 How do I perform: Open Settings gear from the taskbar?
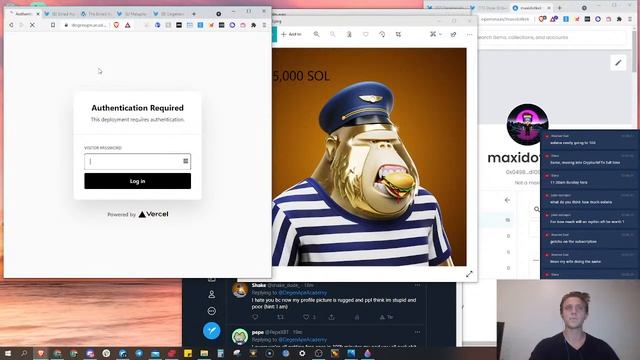coord(302,353)
